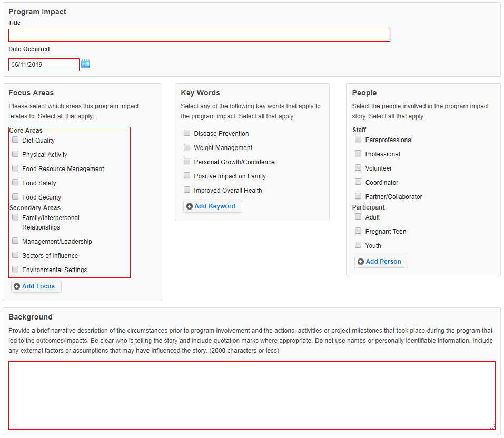Check the Environmental Settings checkbox
504x438 pixels.
[15, 270]
